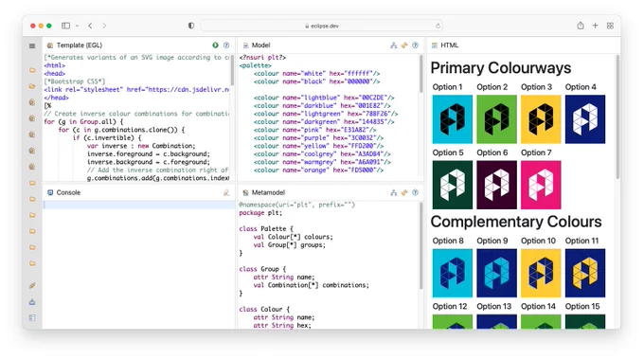Click "if (c.invertible) {" line
Viewport: 644px width, 359px height.
(106, 138)
